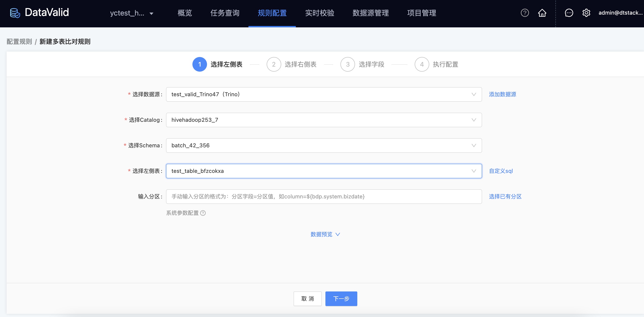Open the 数据源管理 menu tab
The width and height of the screenshot is (644, 317).
[371, 13]
